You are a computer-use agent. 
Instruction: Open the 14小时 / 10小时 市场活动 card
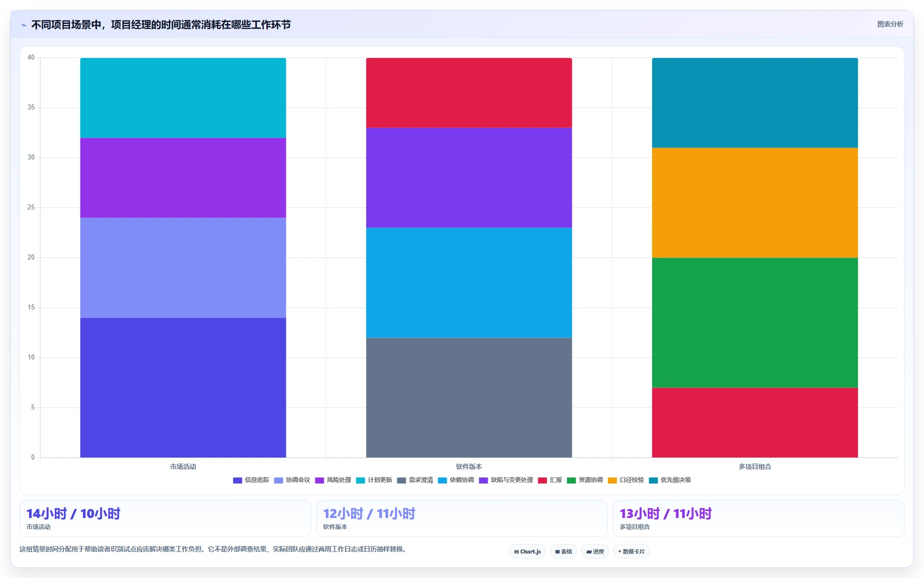click(x=165, y=518)
